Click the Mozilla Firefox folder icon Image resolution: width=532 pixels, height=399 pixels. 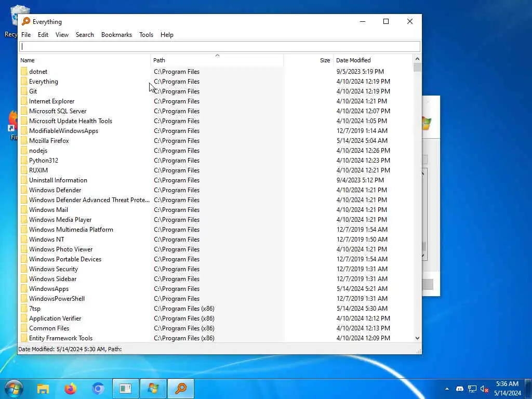[x=24, y=140]
